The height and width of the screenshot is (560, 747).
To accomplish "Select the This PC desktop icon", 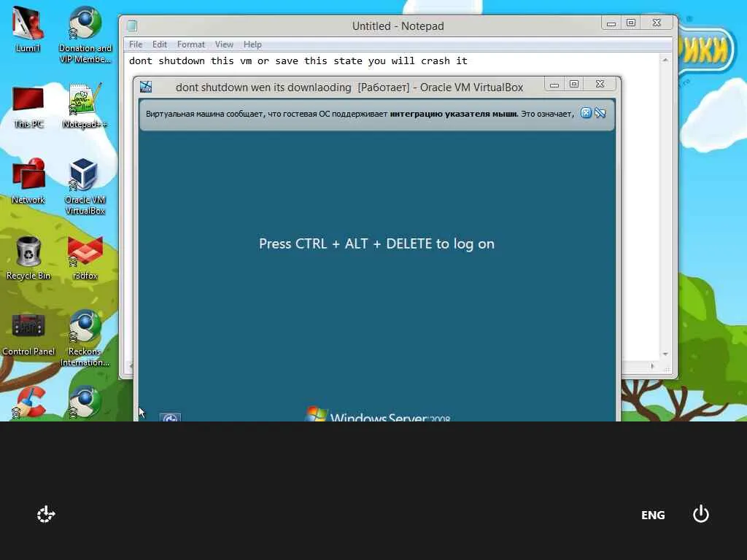I will [x=28, y=107].
